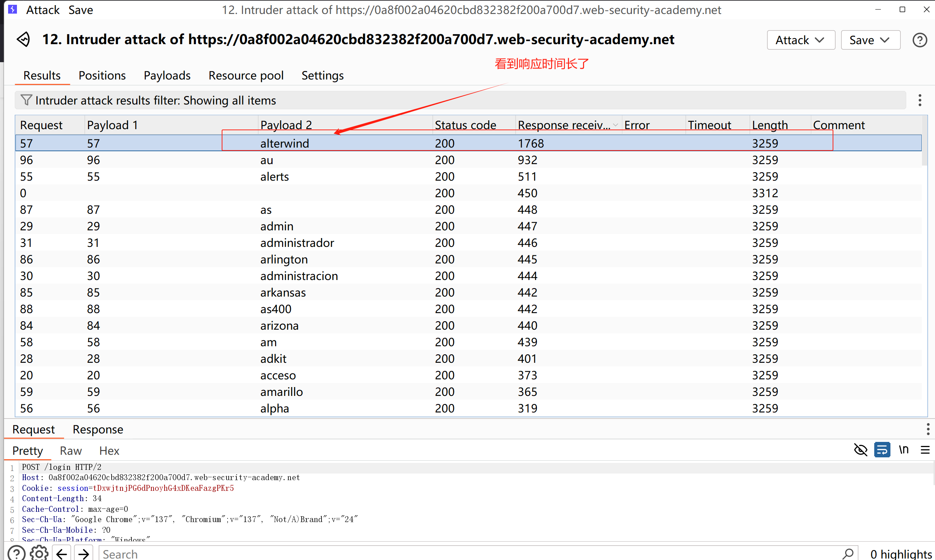Open the Response tab

[x=98, y=429]
